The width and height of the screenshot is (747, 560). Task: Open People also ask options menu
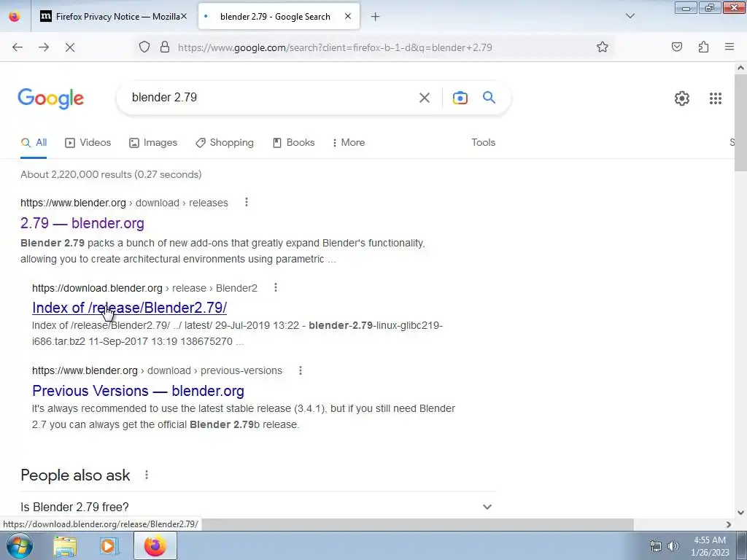[147, 475]
